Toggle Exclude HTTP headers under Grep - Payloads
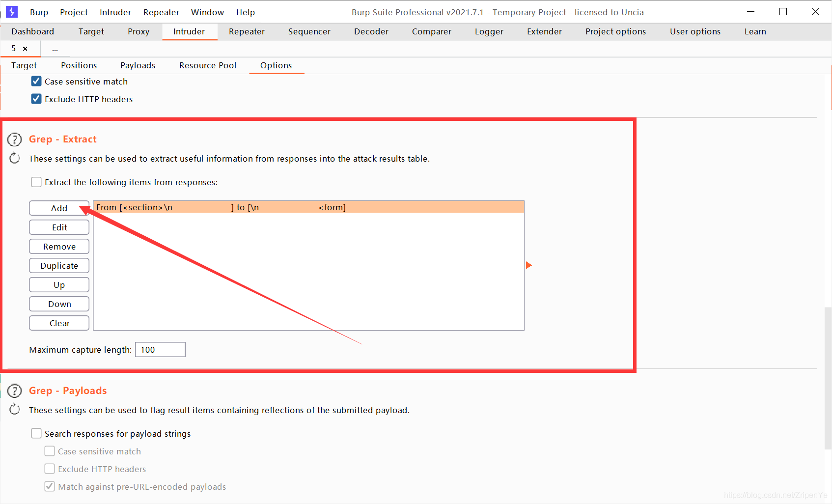Image resolution: width=832 pixels, height=504 pixels. point(50,469)
